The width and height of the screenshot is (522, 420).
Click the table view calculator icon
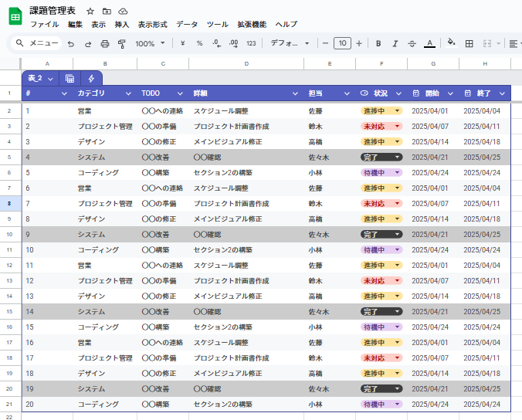tap(69, 79)
